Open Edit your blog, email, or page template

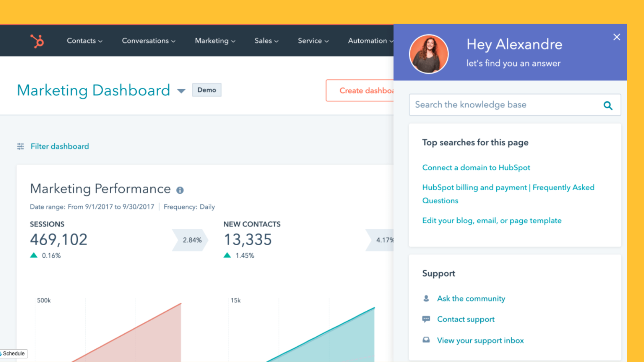[492, 221]
